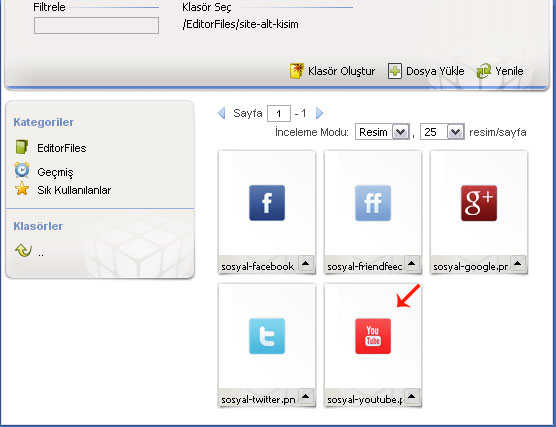Image resolution: width=556 pixels, height=427 pixels.
Task: Go up with parent folder arrow icon
Action: tap(23, 250)
